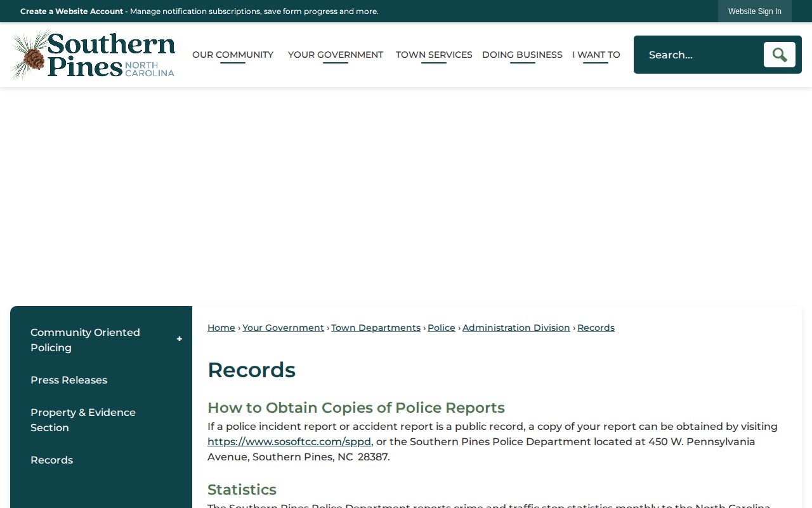Viewport: 812px width, 508px height.
Task: Click the Records page heading
Action: pos(251,370)
